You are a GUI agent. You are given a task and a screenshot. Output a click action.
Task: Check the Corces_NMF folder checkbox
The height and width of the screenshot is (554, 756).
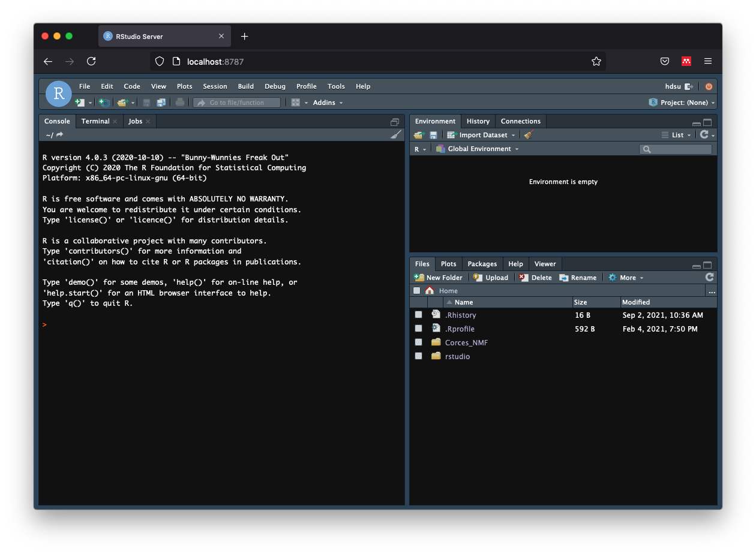[x=419, y=342]
